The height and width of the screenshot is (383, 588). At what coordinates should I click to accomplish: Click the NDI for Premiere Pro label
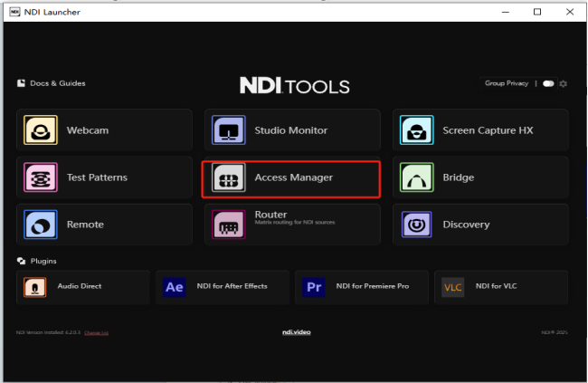[x=373, y=286]
